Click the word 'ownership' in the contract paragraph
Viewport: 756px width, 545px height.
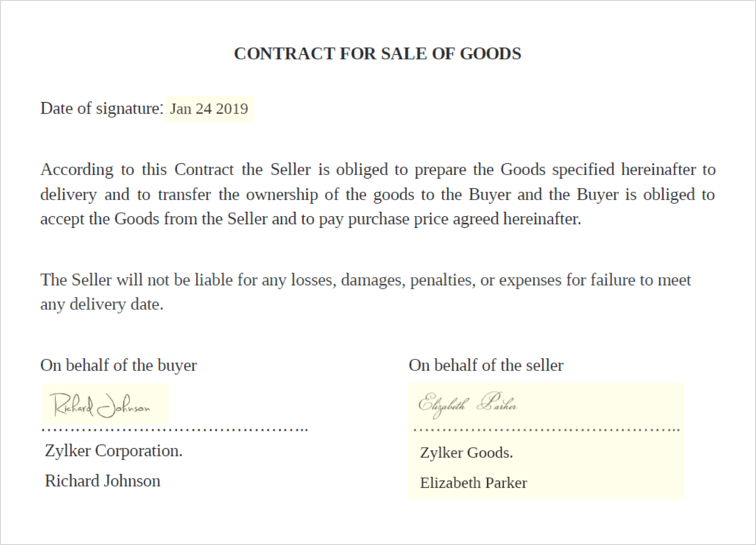pyautogui.click(x=282, y=195)
